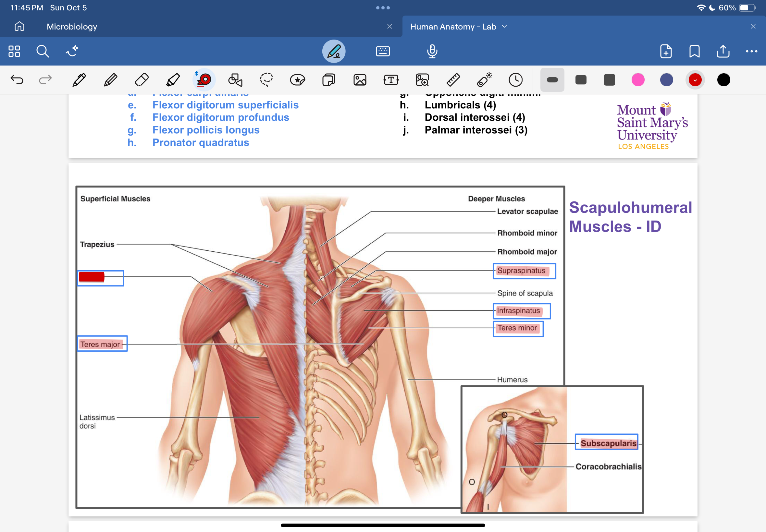Choose the pink color swatch
The width and height of the screenshot is (766, 532).
(x=637, y=80)
